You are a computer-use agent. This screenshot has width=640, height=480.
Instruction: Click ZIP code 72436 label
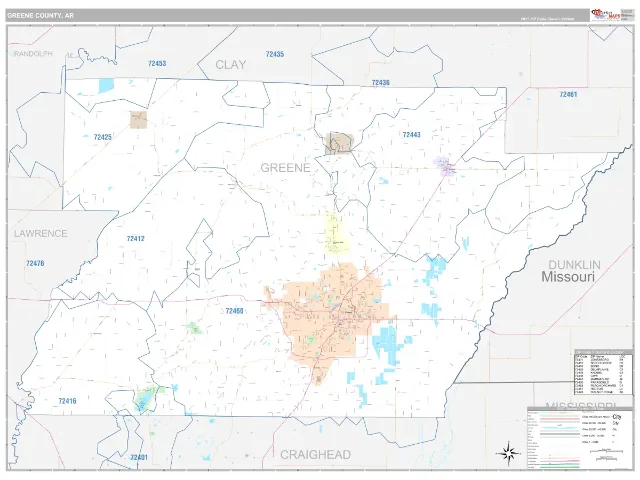point(380,82)
